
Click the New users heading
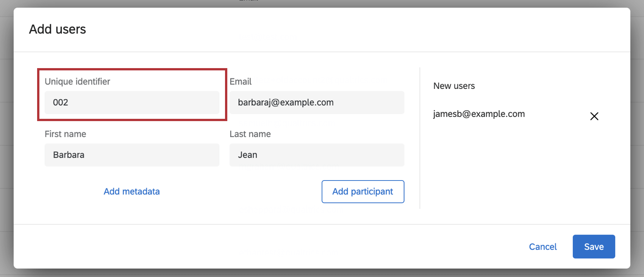tap(454, 86)
